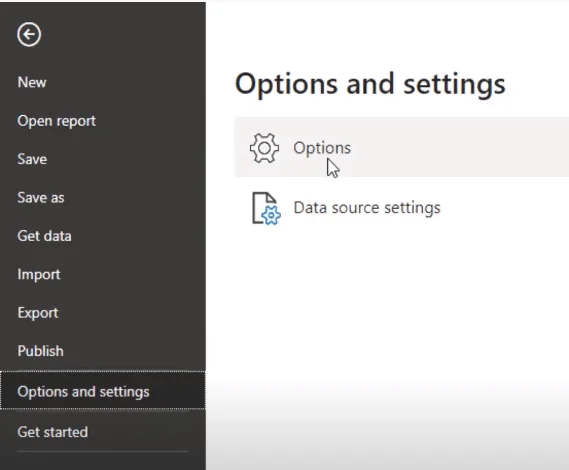Open the Get data menu entry
Viewport: 569px width, 470px height.
pyautogui.click(x=44, y=236)
